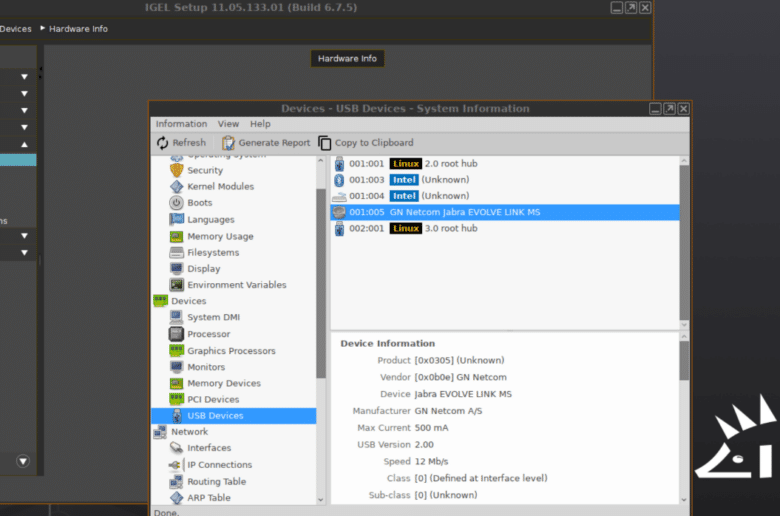Click Speed value 12 Mb/s
This screenshot has height=516, width=780.
tap(431, 462)
